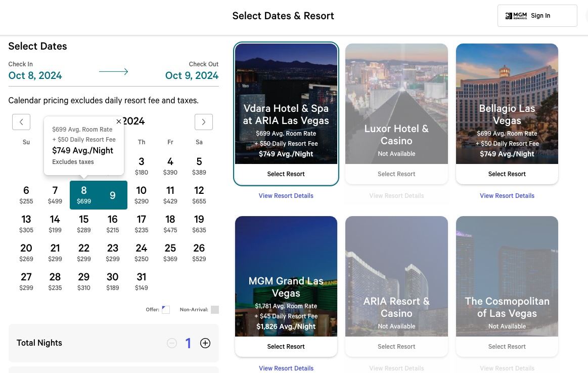View Resort Details for The Cosmopolitan

pos(507,368)
